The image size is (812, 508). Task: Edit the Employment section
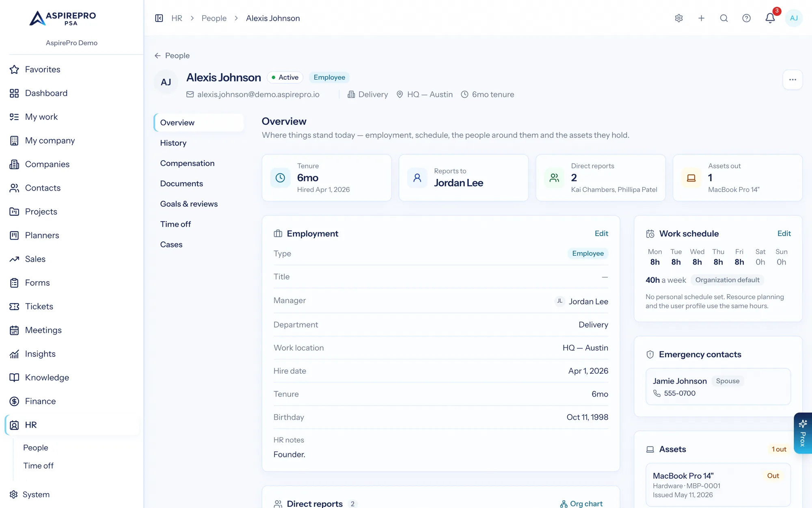click(601, 233)
